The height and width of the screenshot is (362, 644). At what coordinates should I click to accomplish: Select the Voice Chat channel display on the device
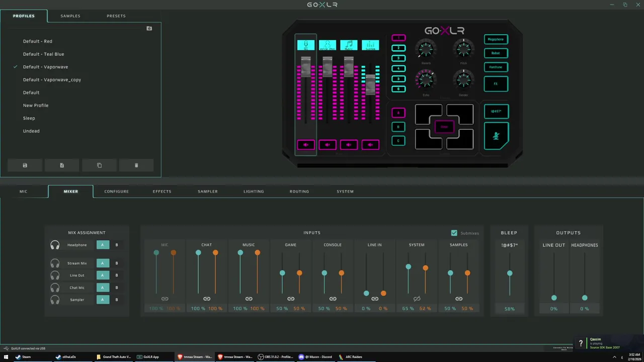tap(327, 45)
